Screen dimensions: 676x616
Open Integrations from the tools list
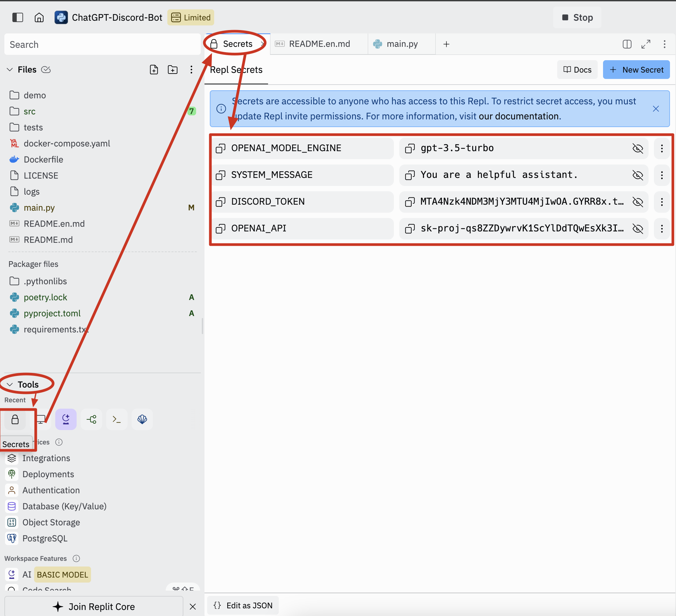click(46, 458)
